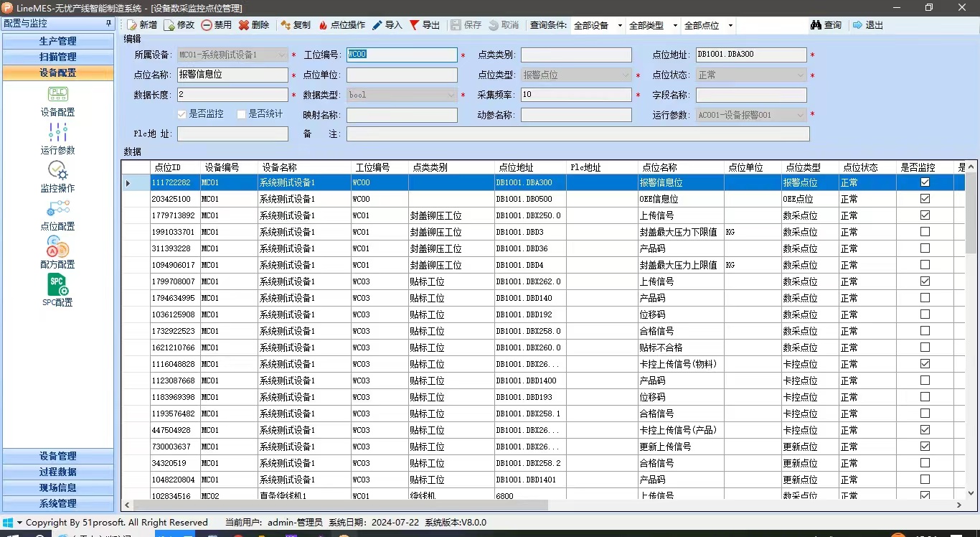Viewport: 980px width, 537px height.
Task: Toggle the 是否统计 checkbox in edit form
Action: [x=241, y=114]
